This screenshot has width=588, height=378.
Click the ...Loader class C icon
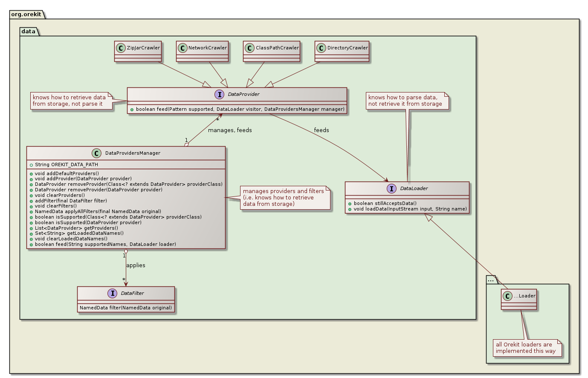point(508,296)
